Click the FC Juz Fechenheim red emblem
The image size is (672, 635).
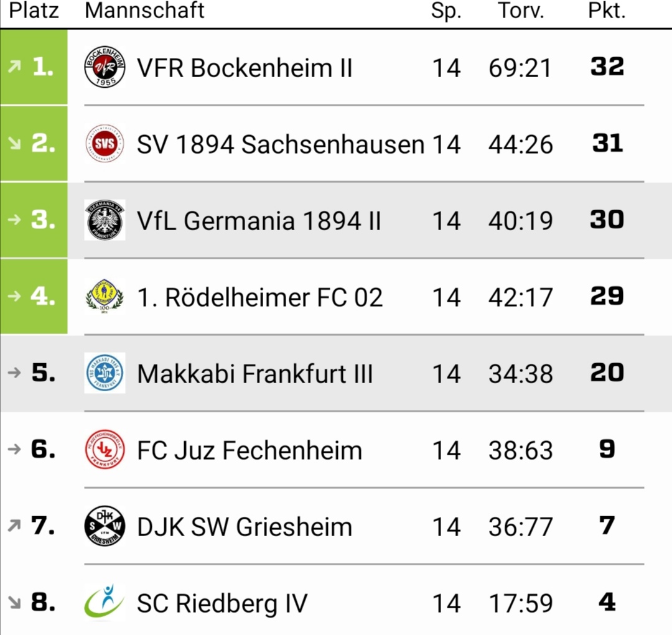click(105, 449)
